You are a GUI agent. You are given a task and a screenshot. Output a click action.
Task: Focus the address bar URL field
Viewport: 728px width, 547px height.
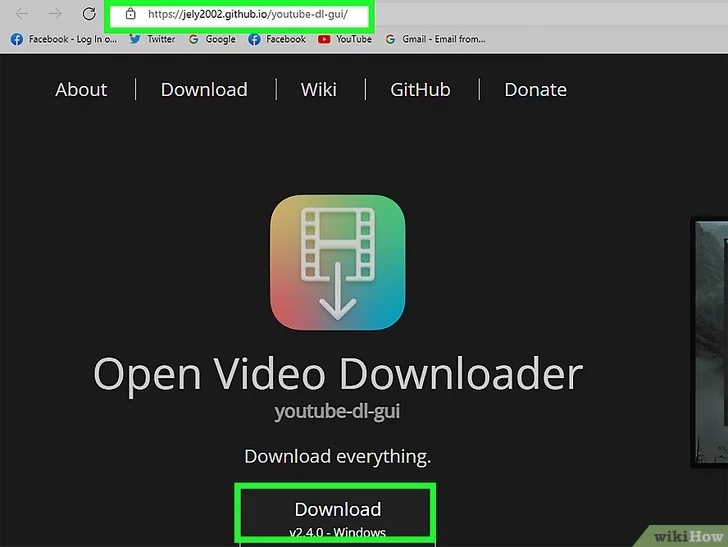239,14
